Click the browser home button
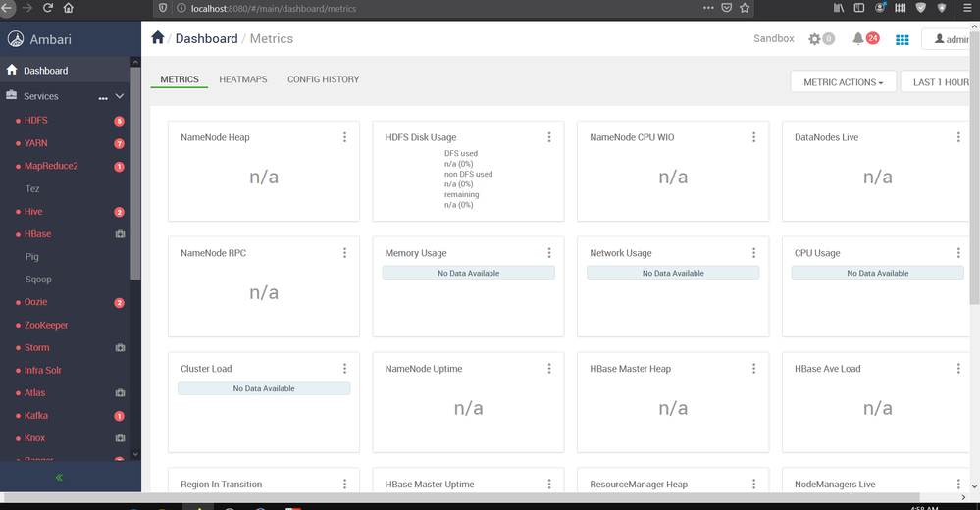The height and width of the screenshot is (510, 980). pyautogui.click(x=69, y=8)
